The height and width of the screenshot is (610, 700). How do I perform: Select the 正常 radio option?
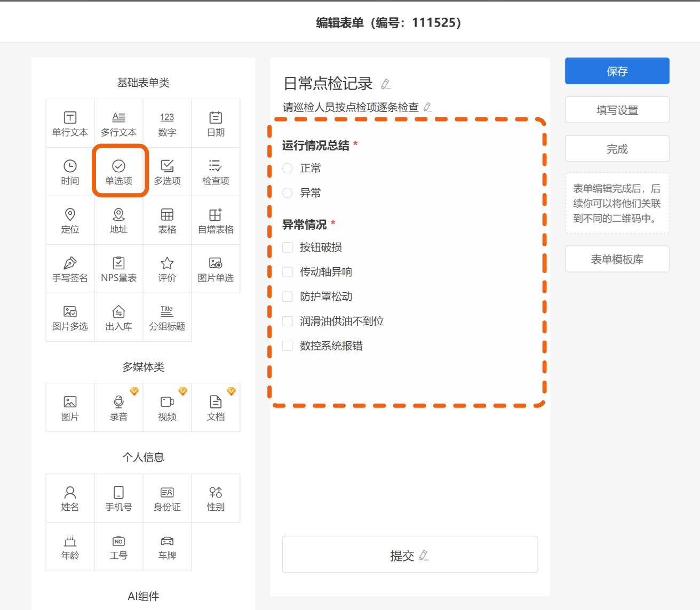tap(288, 168)
